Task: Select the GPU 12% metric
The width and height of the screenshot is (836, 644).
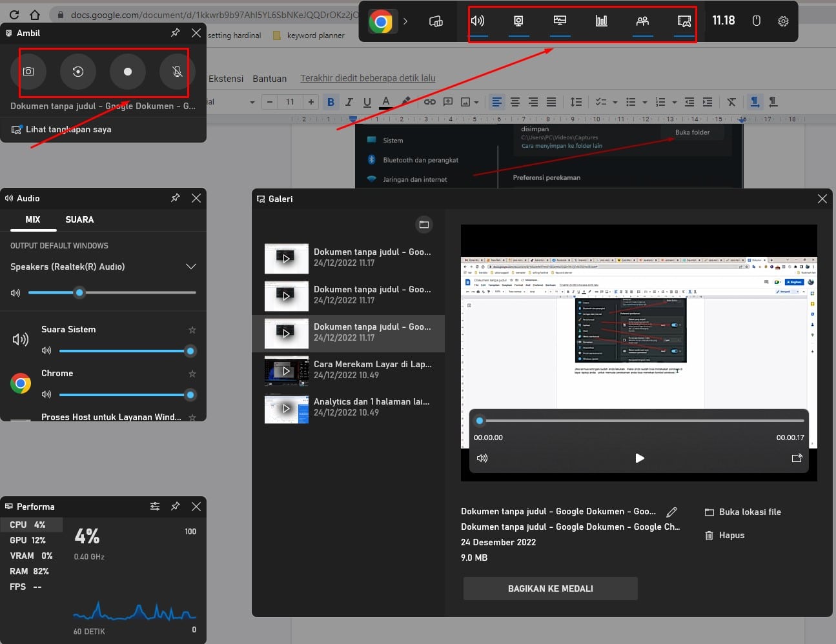Action: point(32,540)
